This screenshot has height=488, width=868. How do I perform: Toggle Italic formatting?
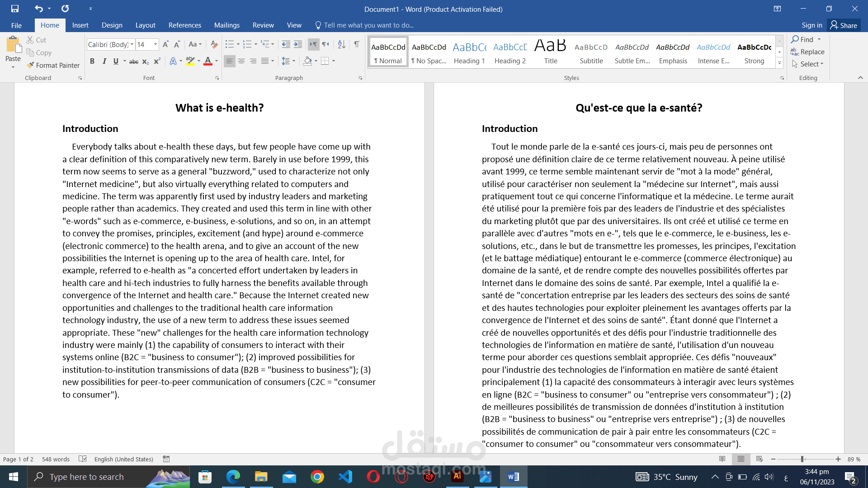click(104, 61)
